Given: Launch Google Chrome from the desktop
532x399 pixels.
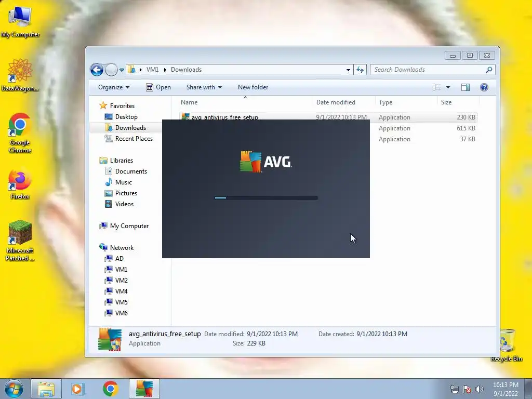Looking at the screenshot, I should coord(20,133).
